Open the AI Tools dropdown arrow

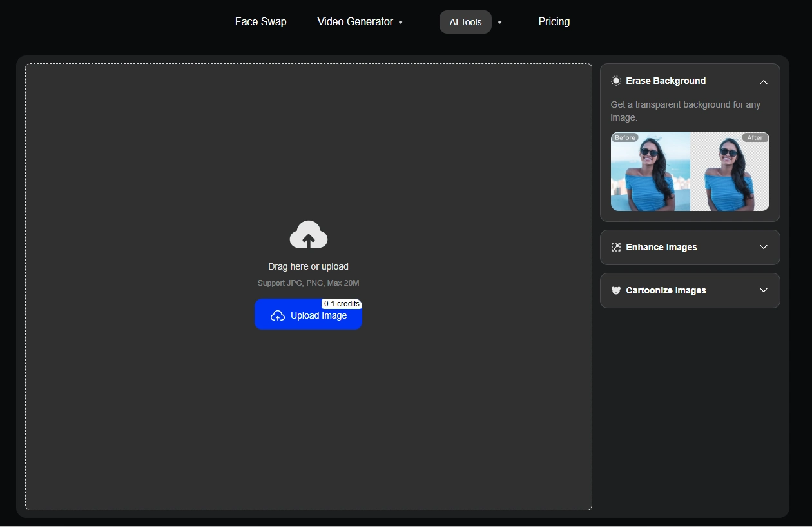coord(499,21)
